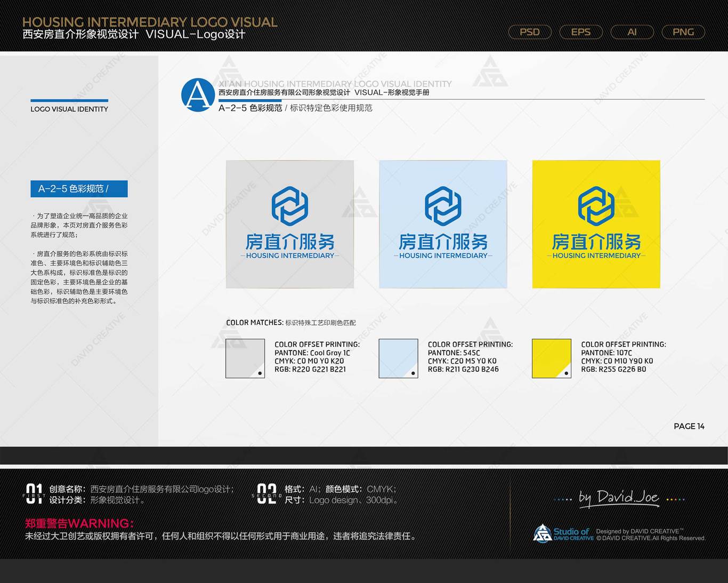Pick the Pantone 545C light blue swatch
Screen dimensions: 728x583
(398, 358)
